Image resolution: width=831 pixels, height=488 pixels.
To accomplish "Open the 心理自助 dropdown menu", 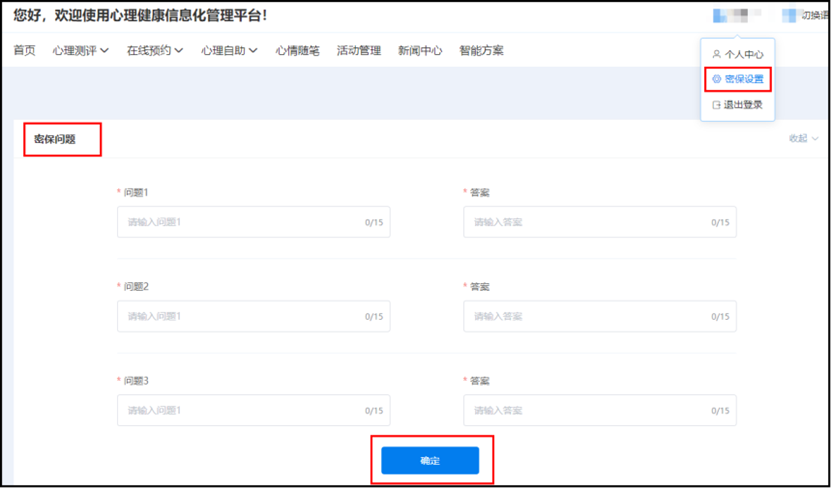I will tap(229, 51).
